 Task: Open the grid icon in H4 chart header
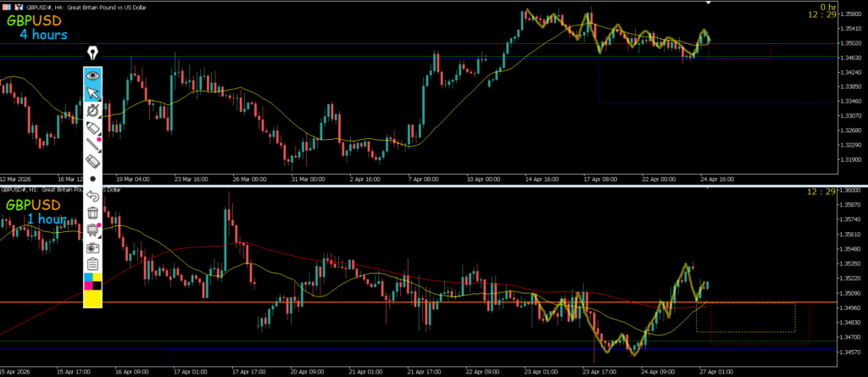coord(5,4)
